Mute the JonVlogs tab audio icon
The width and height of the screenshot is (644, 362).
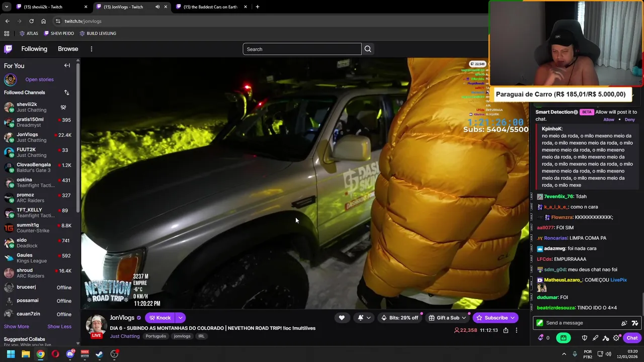point(157,7)
